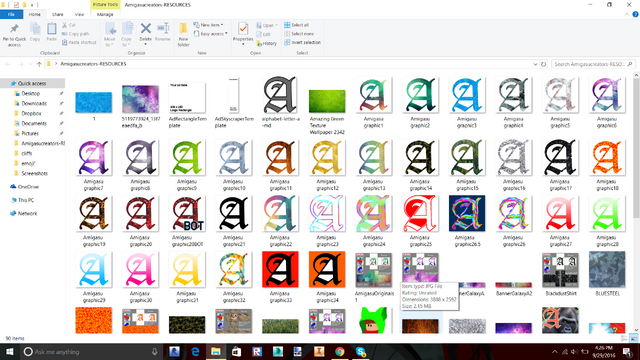This screenshot has height=360, width=640.
Task: Click the red X Delete icon
Action: [146, 29]
